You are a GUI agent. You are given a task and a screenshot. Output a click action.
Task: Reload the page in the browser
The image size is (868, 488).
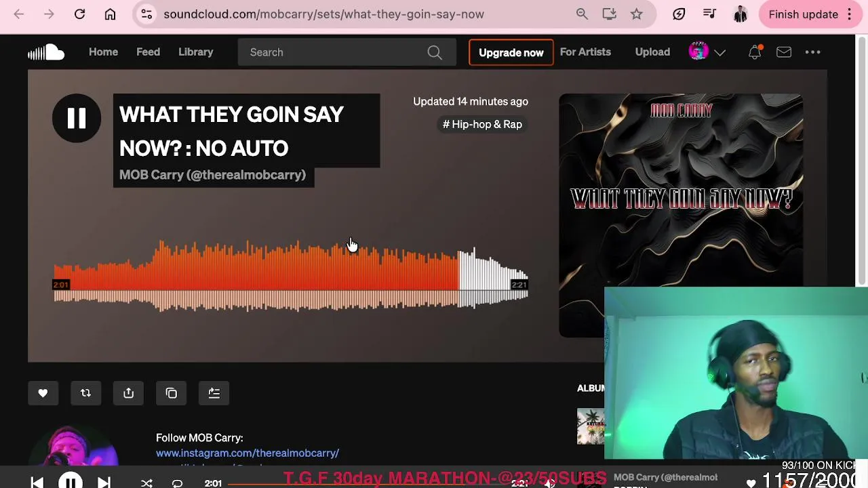tap(79, 14)
